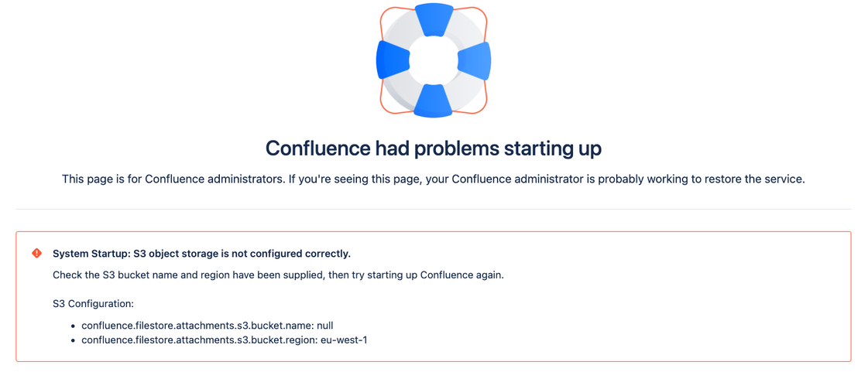868x379 pixels.
Task: Click the "eu-west-1" region value
Action: click(x=343, y=340)
